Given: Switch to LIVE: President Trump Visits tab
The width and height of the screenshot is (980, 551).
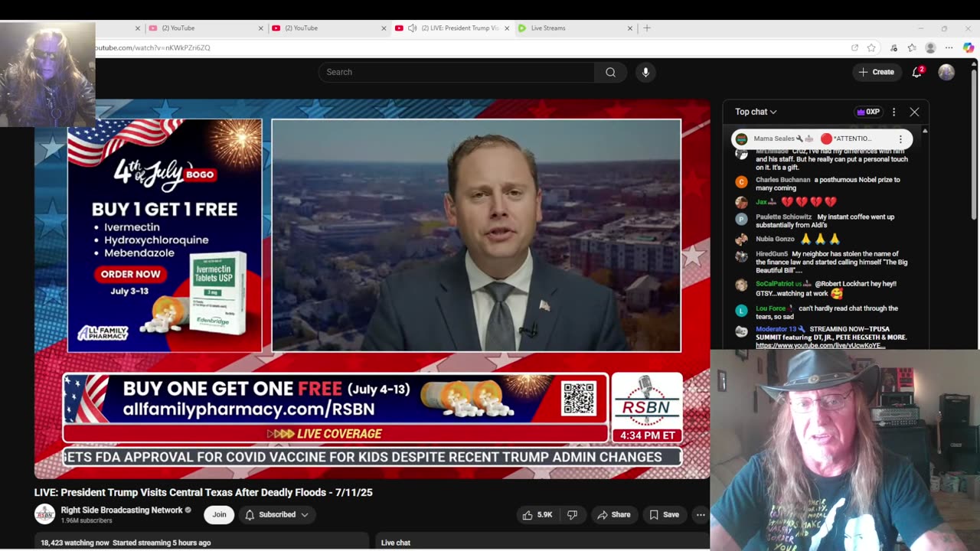Looking at the screenshot, I should (452, 28).
